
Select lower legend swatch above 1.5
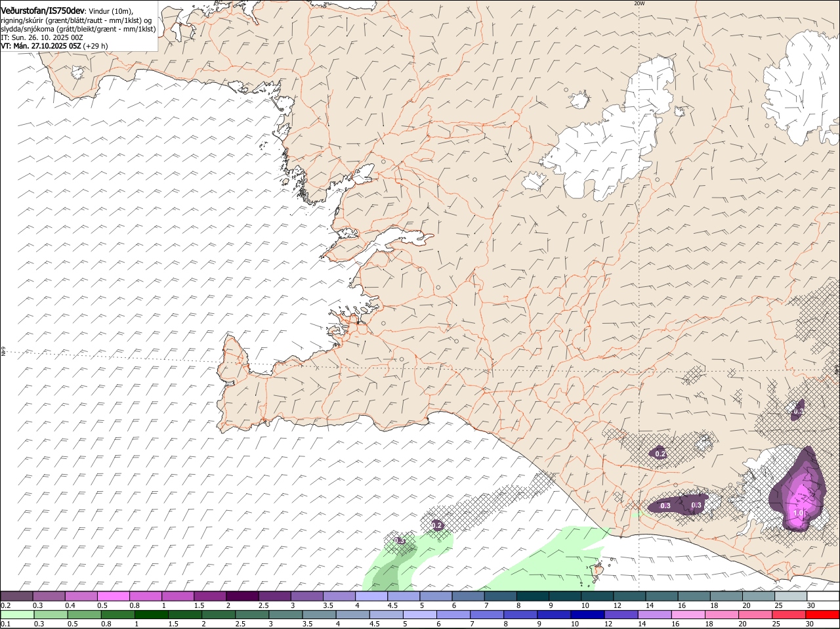(x=184, y=615)
